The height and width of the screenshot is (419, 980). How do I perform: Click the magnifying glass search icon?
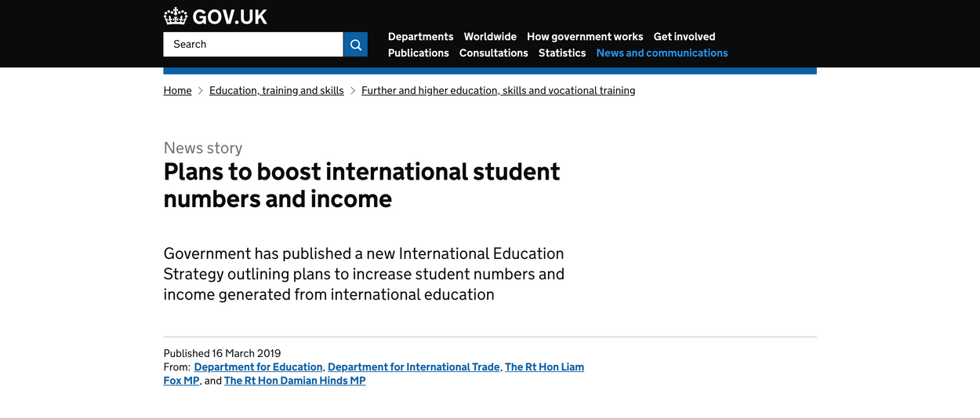point(355,45)
